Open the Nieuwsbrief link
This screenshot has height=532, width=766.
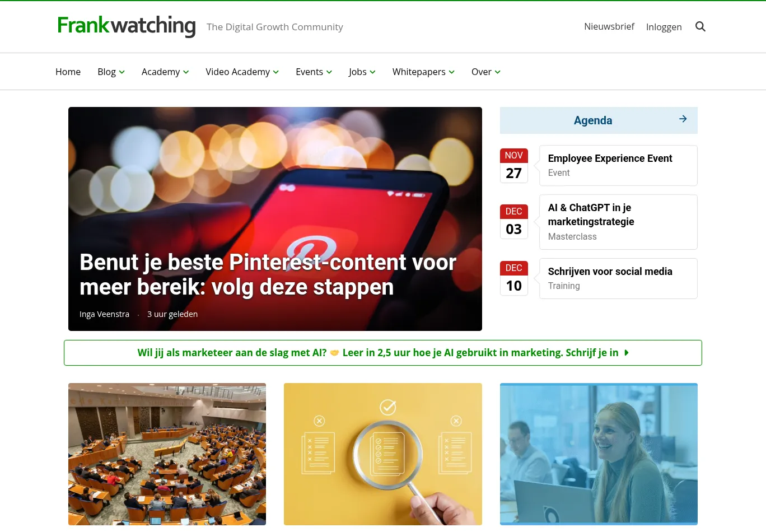(609, 26)
